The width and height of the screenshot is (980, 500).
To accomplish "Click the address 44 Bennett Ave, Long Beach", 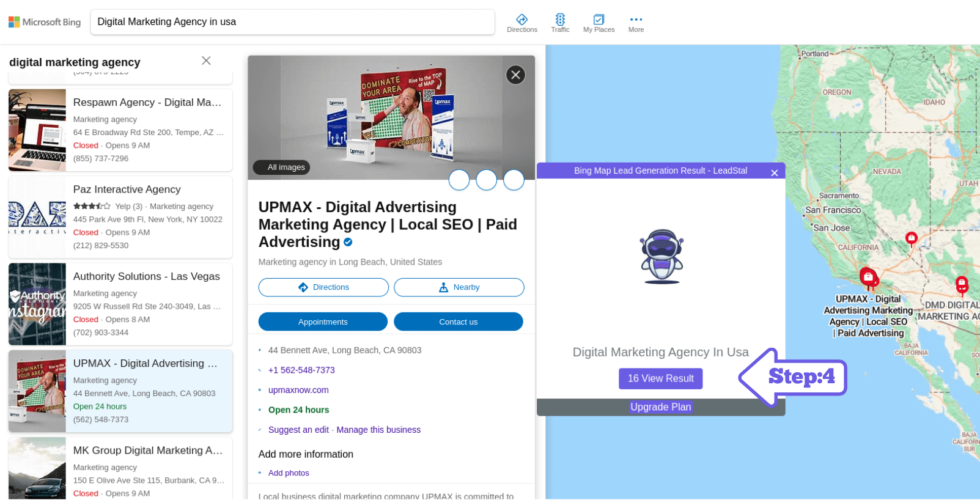I will pyautogui.click(x=345, y=350).
